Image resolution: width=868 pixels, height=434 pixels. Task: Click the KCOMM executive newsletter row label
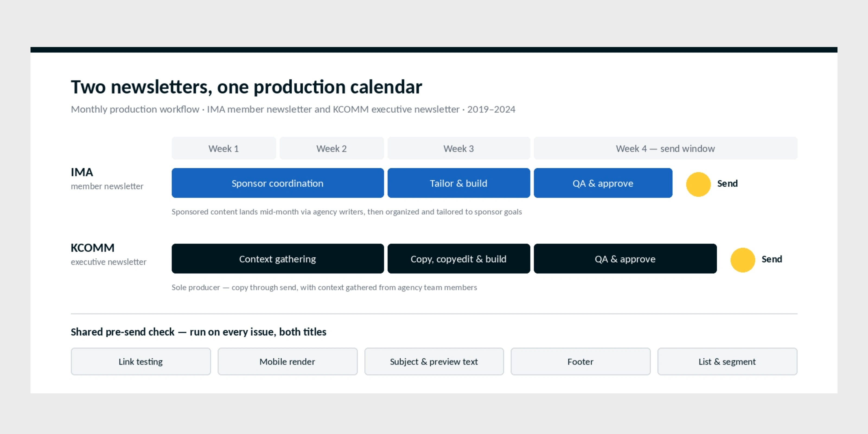pos(108,254)
